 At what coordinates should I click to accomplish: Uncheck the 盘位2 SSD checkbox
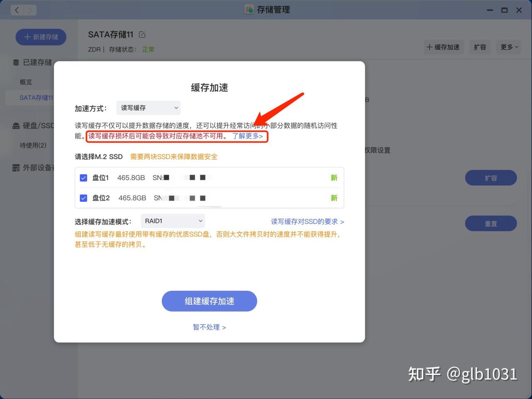tap(84, 198)
